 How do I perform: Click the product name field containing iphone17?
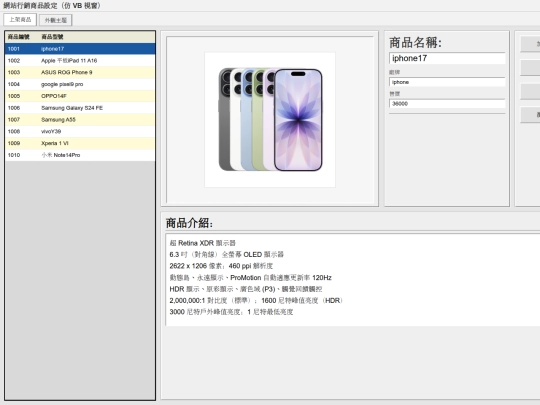click(x=447, y=58)
